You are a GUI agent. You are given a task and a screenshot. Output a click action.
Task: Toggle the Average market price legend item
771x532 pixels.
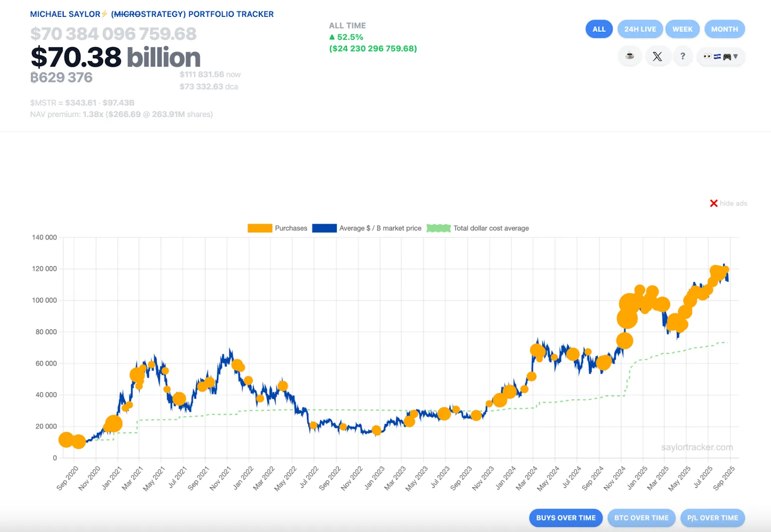point(325,228)
